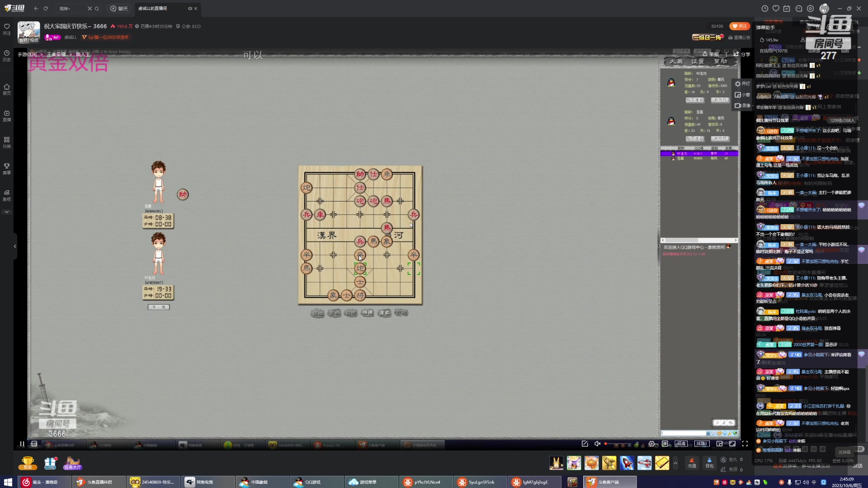Screen dimensions: 868x488
Task: Open messages bubble icon in title bar
Action: tap(799, 8)
